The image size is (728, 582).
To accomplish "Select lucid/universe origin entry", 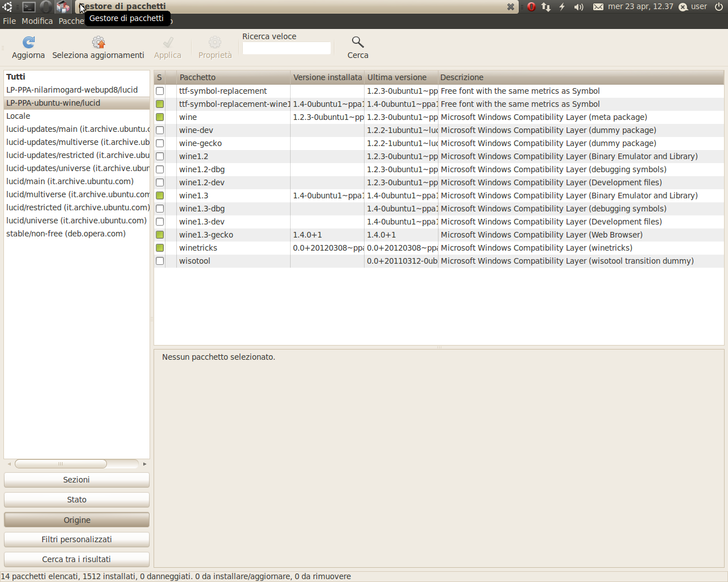I will pos(77,221).
